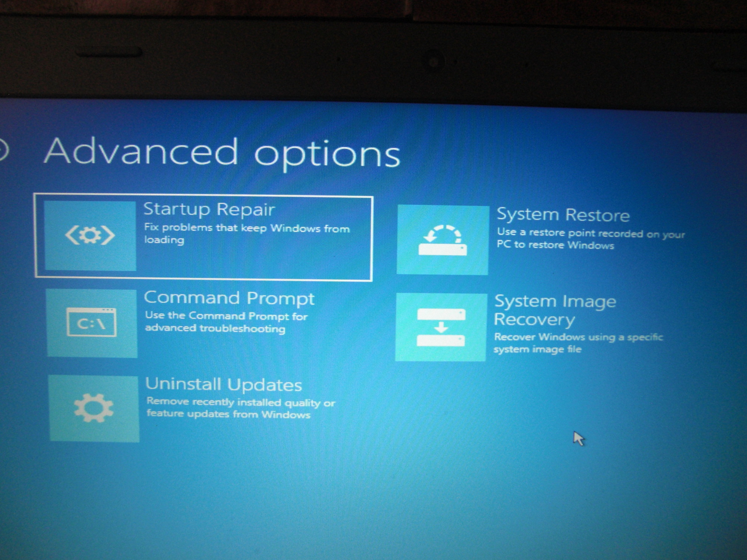Viewport: 747px width, 560px height.
Task: Choose the Startup Repair title
Action: (209, 209)
